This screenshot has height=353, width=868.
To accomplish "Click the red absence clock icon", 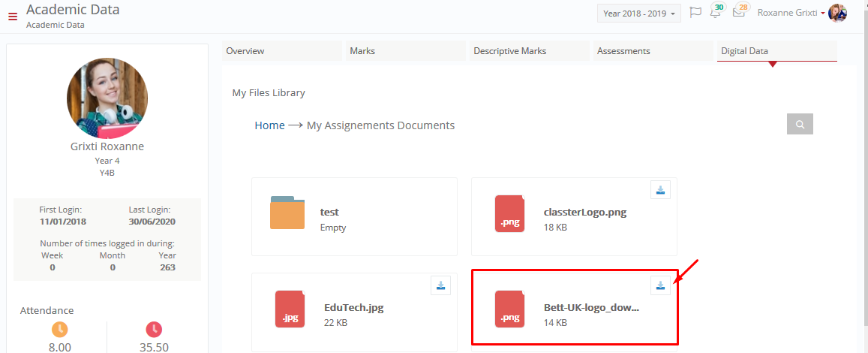I will pos(154,329).
